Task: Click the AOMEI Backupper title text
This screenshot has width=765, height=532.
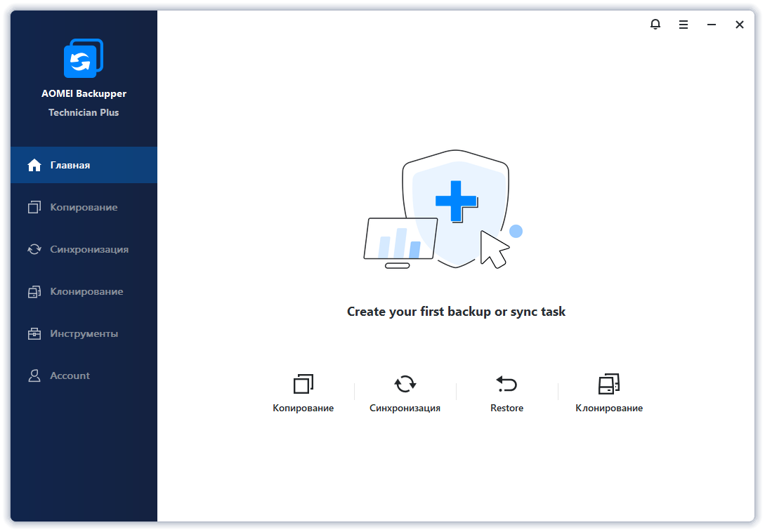Action: click(84, 93)
